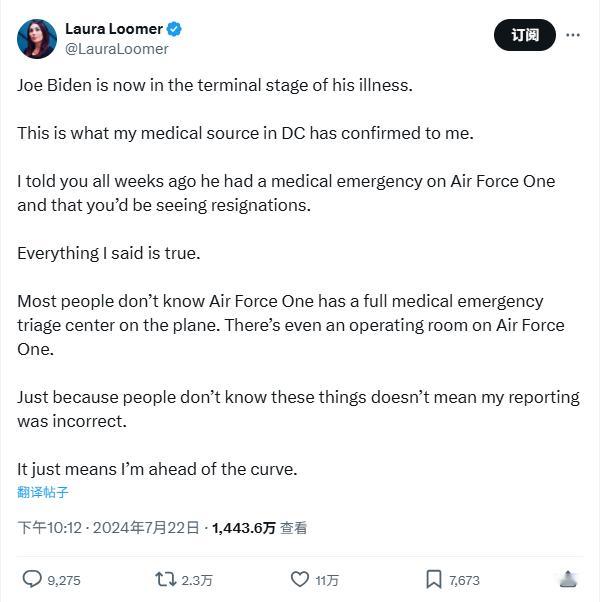Like the post with heart icon
The width and height of the screenshot is (601, 602).
click(x=300, y=579)
